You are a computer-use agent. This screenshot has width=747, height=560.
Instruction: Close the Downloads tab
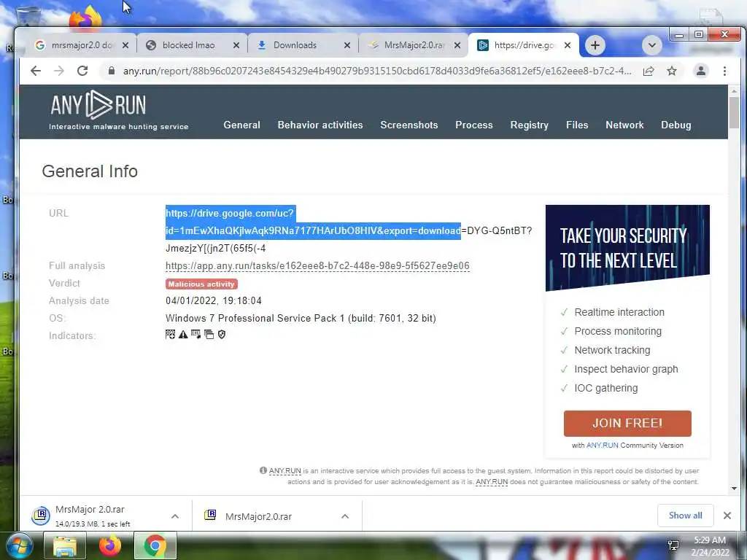click(x=347, y=45)
